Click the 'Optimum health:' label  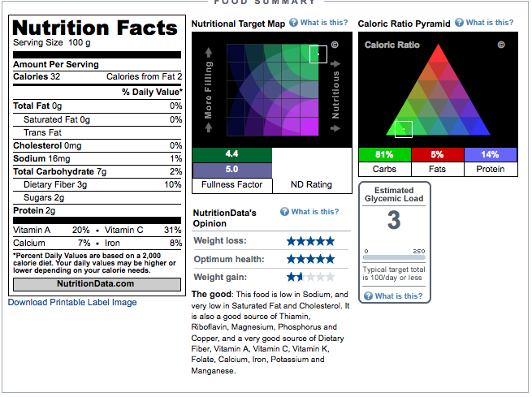(x=229, y=259)
